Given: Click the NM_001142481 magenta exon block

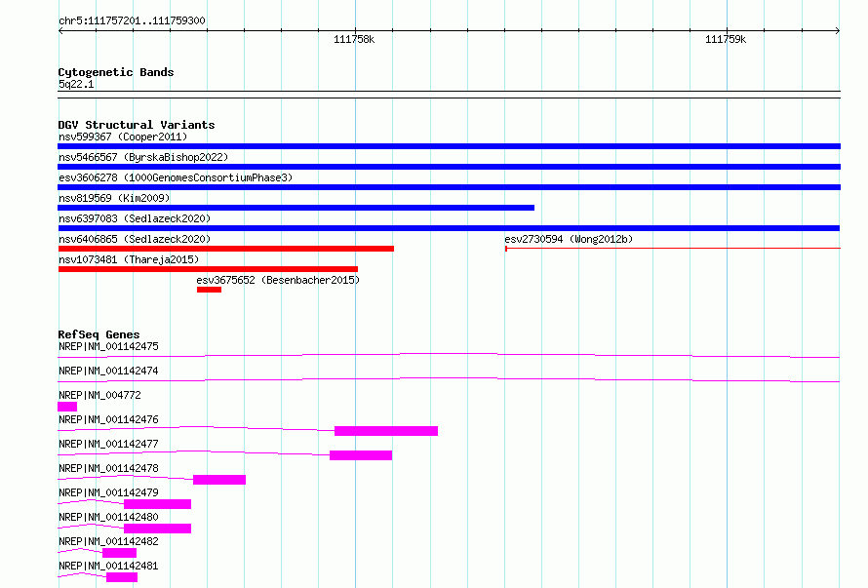Looking at the screenshot, I should coord(122,577).
